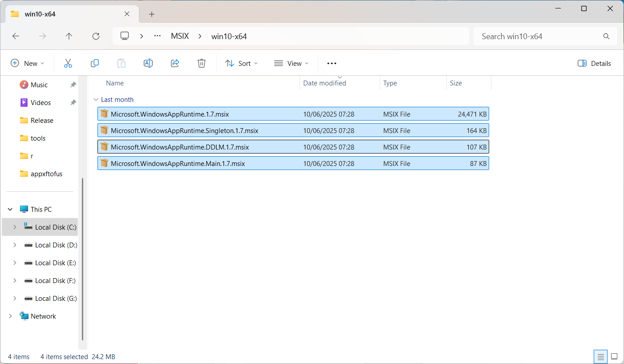Open the See more ellipsis menu
The width and height of the screenshot is (624, 364).
click(332, 63)
